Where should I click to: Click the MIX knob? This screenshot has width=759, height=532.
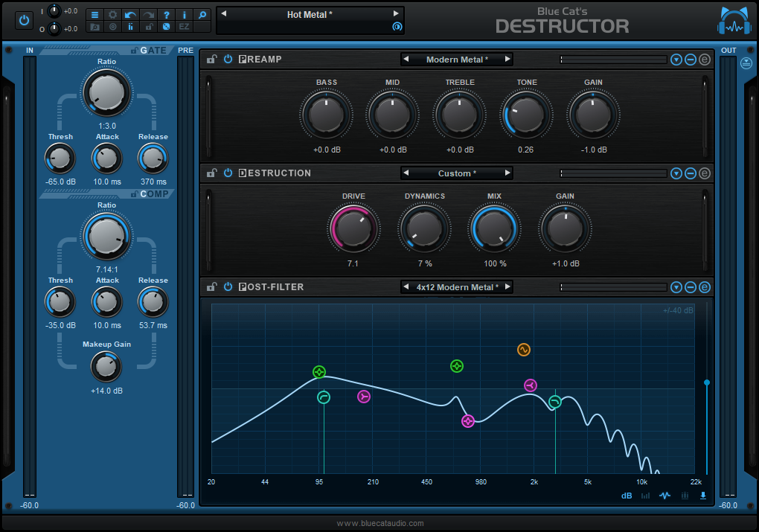click(x=494, y=229)
